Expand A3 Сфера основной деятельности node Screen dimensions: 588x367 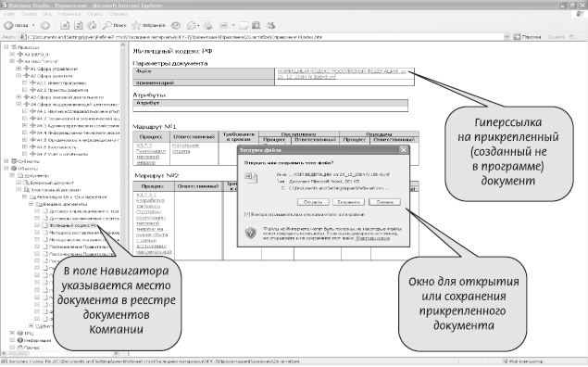point(19,96)
